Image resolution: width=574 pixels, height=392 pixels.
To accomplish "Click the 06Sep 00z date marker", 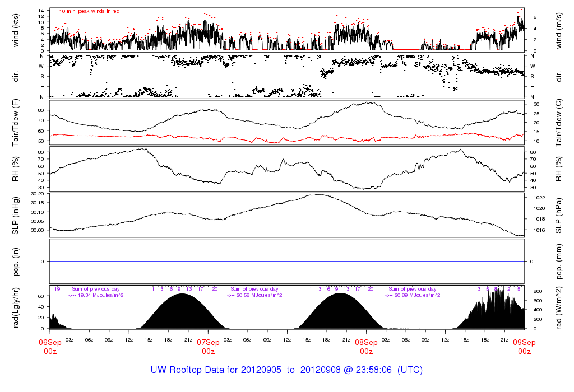I will (50, 347).
